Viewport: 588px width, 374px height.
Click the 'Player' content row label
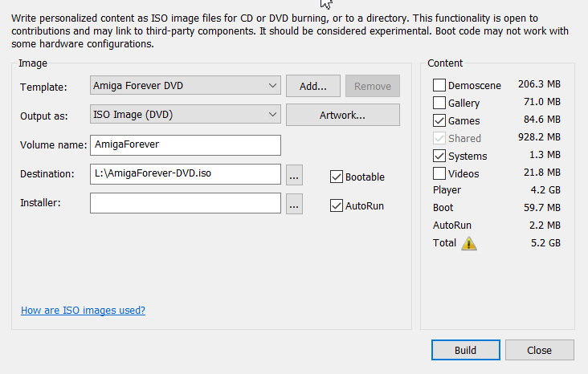[447, 190]
